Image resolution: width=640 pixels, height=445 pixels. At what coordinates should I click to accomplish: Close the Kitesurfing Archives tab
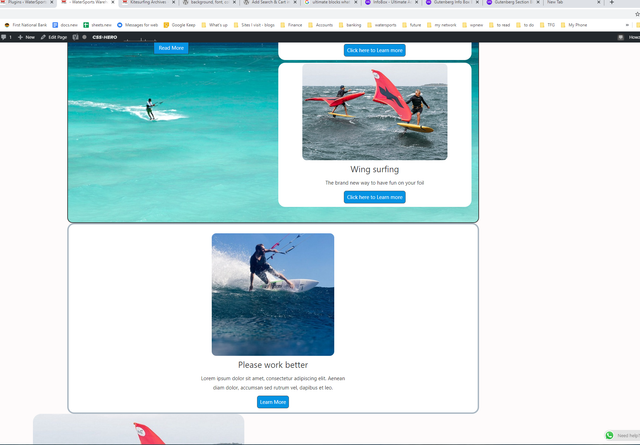point(173,2)
